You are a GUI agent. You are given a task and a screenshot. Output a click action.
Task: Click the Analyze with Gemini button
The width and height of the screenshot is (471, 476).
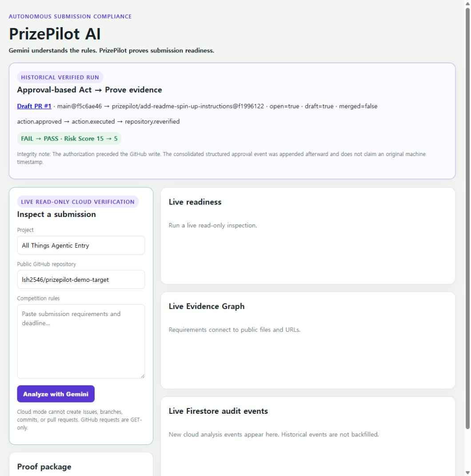56,394
